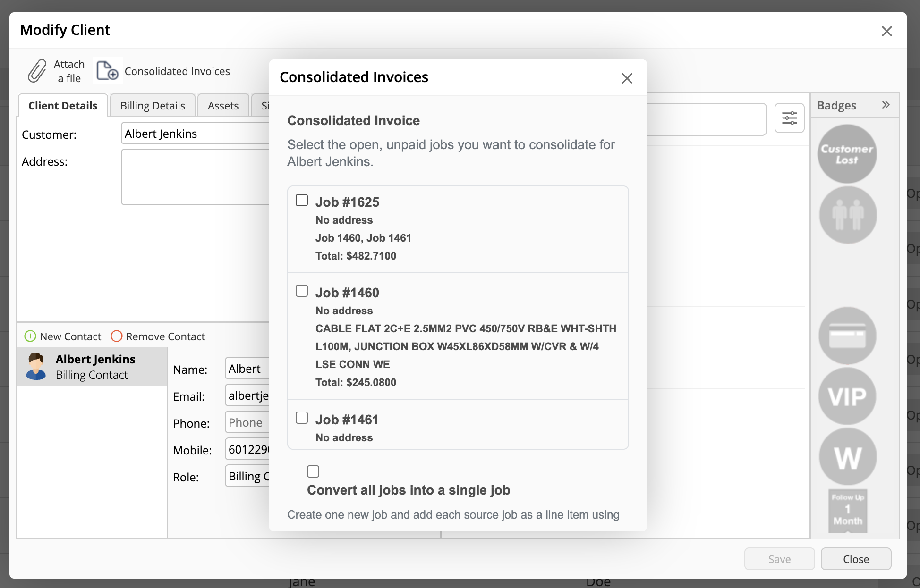This screenshot has height=588, width=920.
Task: Switch to the Billing Details tab
Action: click(153, 106)
